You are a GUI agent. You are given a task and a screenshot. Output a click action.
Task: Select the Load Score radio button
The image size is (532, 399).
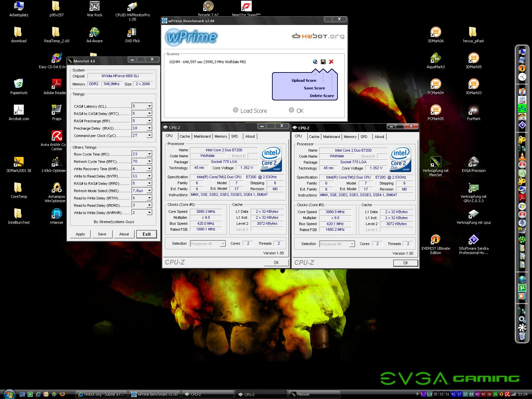pyautogui.click(x=235, y=110)
